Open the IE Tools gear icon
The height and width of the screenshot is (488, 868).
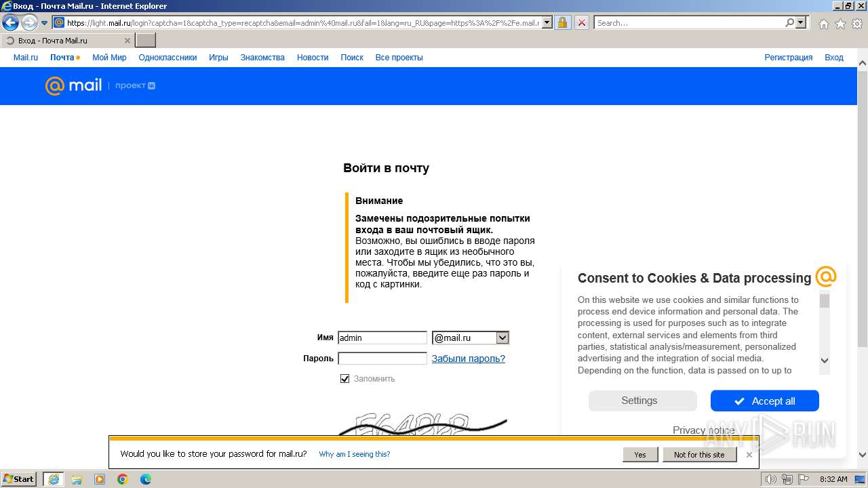coord(857,24)
